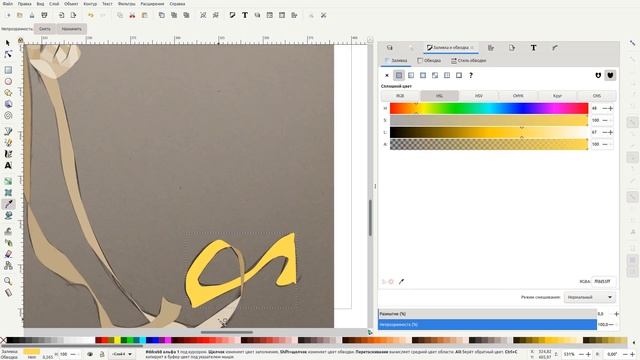Image resolution: width=640 pixels, height=360 pixels.
Task: Open the Справка menu
Action: point(177,4)
